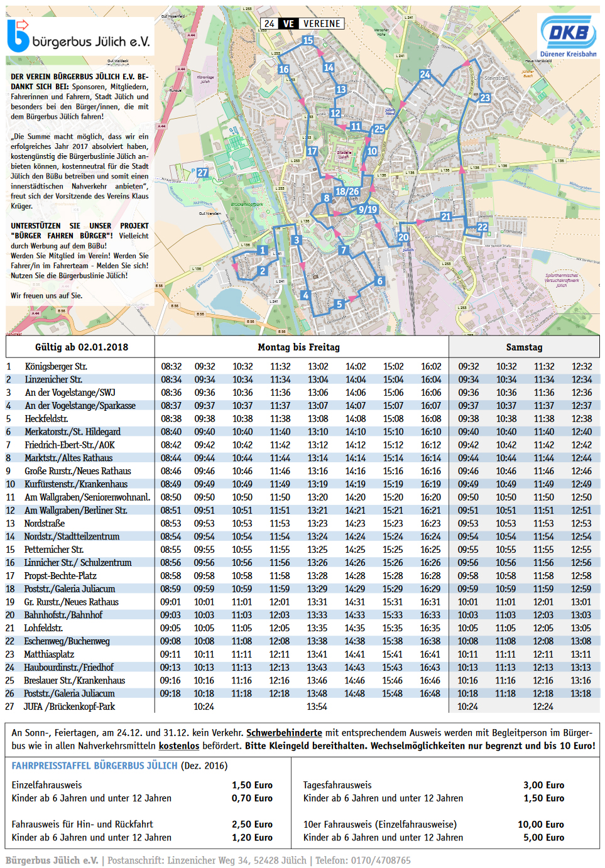Select stop marker 20 on the map
605x868 pixels.
(403, 237)
